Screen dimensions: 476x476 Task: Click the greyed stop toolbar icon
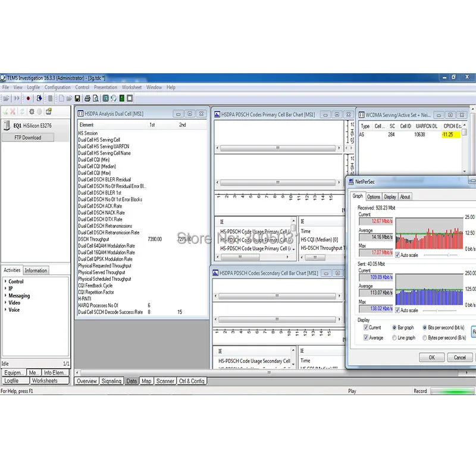[50, 98]
